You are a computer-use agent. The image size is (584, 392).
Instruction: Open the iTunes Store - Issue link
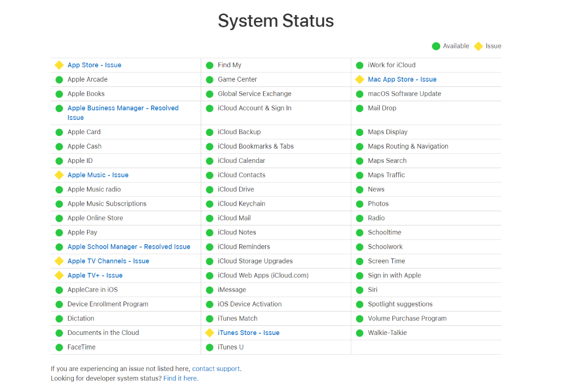point(249,333)
